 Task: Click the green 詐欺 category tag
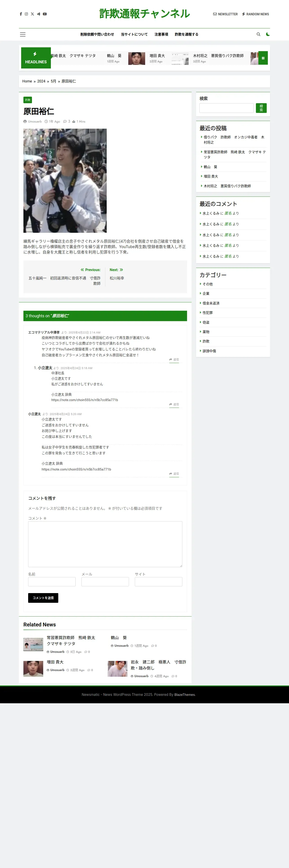28,100
